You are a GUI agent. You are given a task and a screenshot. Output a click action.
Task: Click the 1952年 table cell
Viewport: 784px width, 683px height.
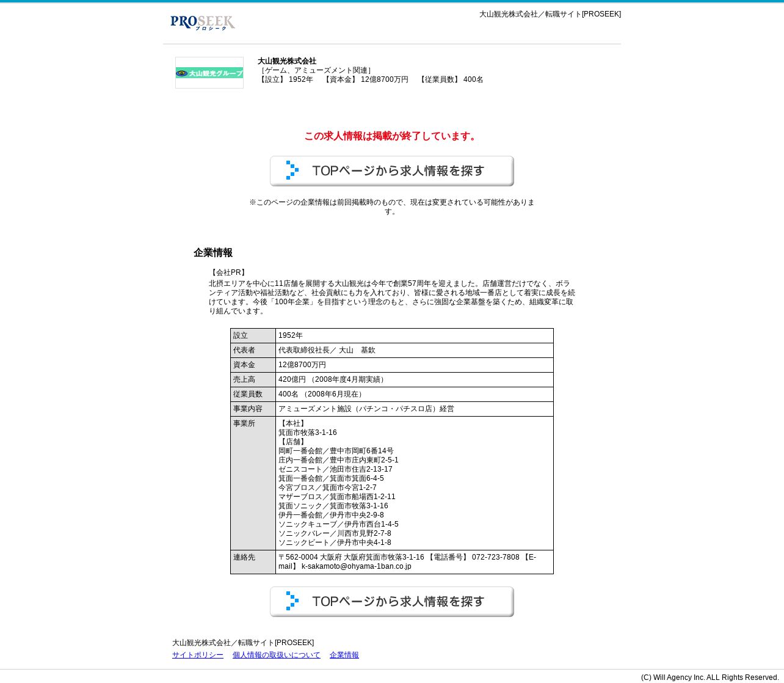[415, 336]
